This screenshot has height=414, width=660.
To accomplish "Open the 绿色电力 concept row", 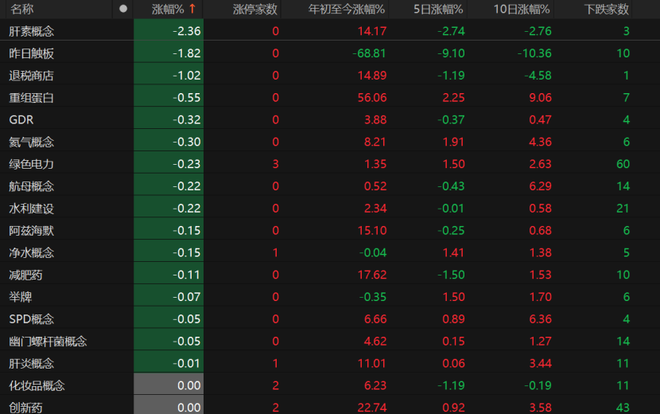I will tap(32, 164).
